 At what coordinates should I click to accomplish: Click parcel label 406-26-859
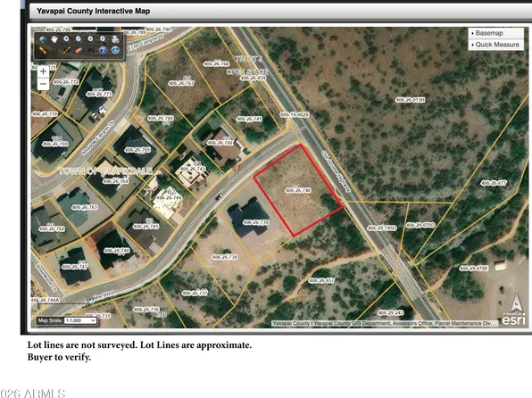[254, 79]
